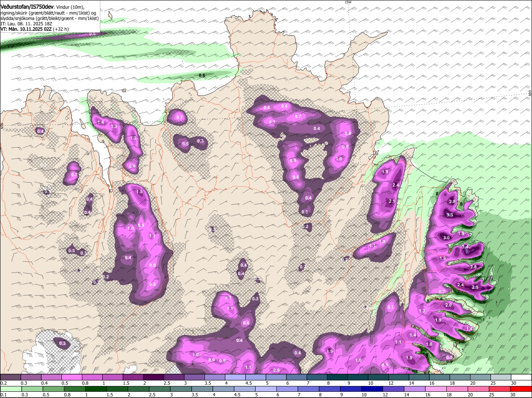The image size is (532, 398).
Task: Click the "2.0" snowfall value on the map
Action: 448,305
